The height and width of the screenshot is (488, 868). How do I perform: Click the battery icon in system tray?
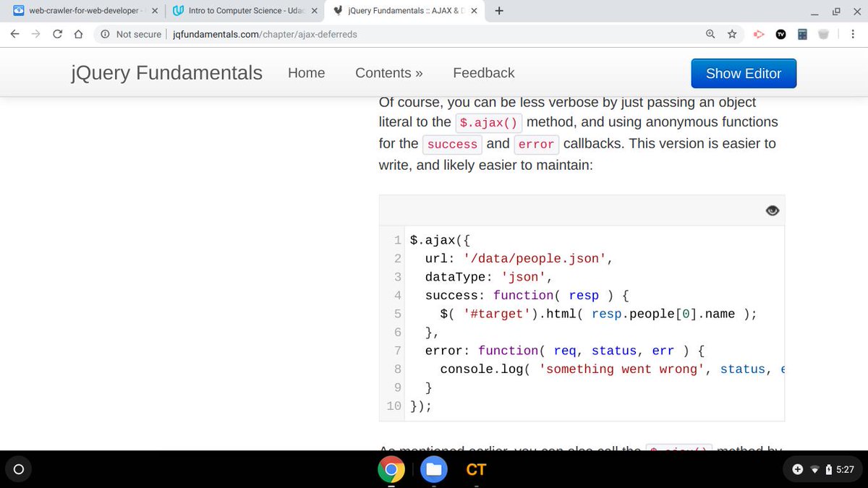click(828, 470)
